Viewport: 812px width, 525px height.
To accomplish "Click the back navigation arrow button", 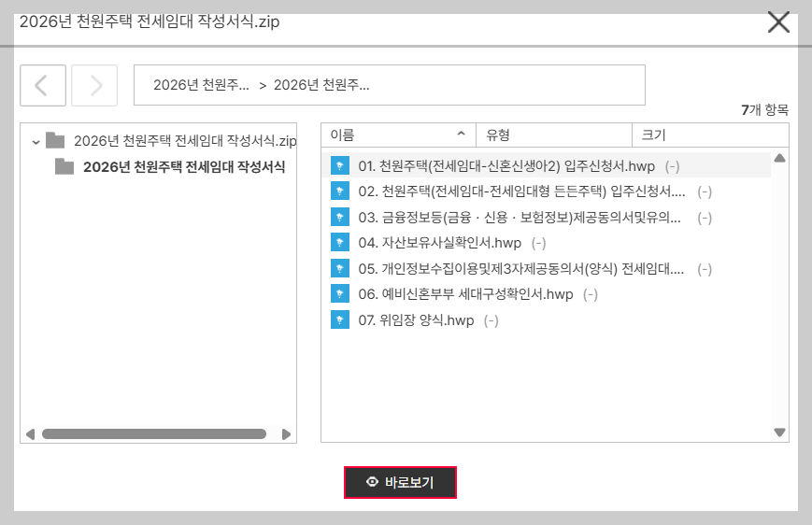I will click(x=43, y=85).
